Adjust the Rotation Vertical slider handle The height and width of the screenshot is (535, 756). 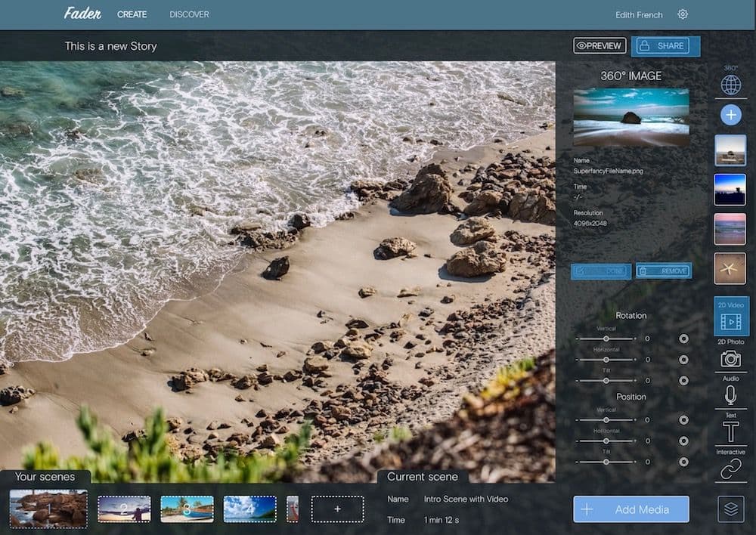[x=606, y=339]
